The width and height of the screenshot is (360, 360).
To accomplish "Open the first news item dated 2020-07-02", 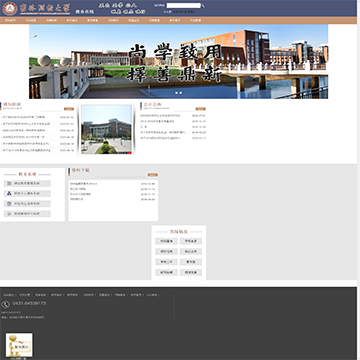I will (x=24, y=117).
